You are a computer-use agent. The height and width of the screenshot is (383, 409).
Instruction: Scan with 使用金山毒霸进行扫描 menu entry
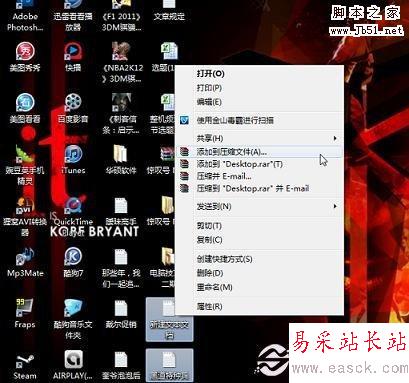click(259, 120)
